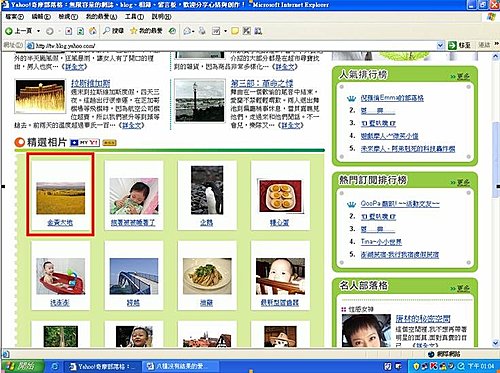
Task: Open the address bar dropdown arrow
Action: pos(440,45)
